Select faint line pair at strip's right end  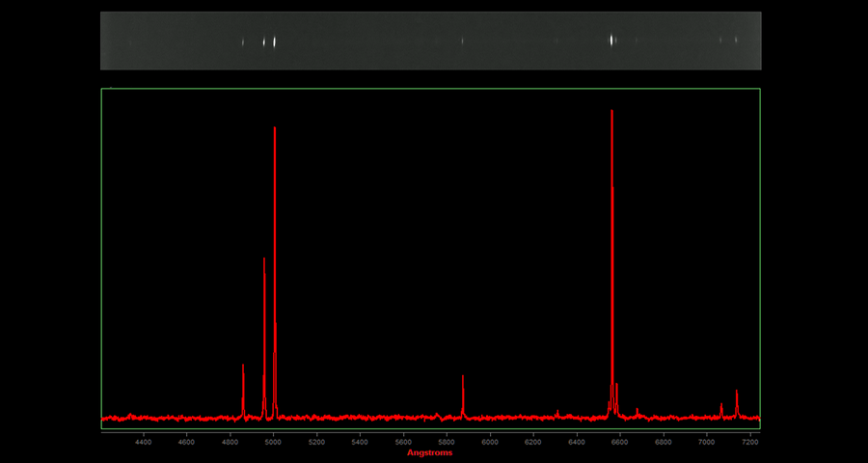pyautogui.click(x=728, y=41)
